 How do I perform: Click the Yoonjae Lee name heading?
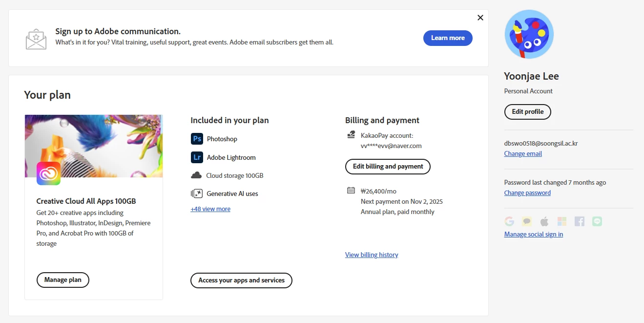[x=531, y=76]
